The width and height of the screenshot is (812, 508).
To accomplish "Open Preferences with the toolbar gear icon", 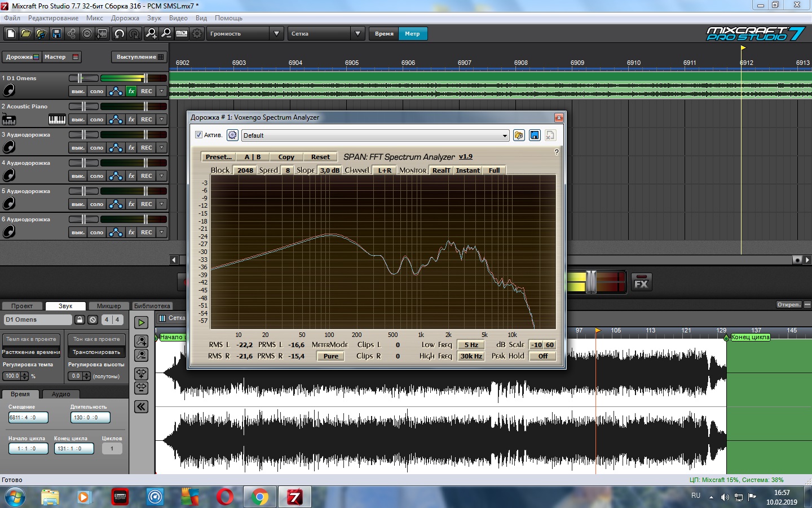I will pyautogui.click(x=197, y=34).
